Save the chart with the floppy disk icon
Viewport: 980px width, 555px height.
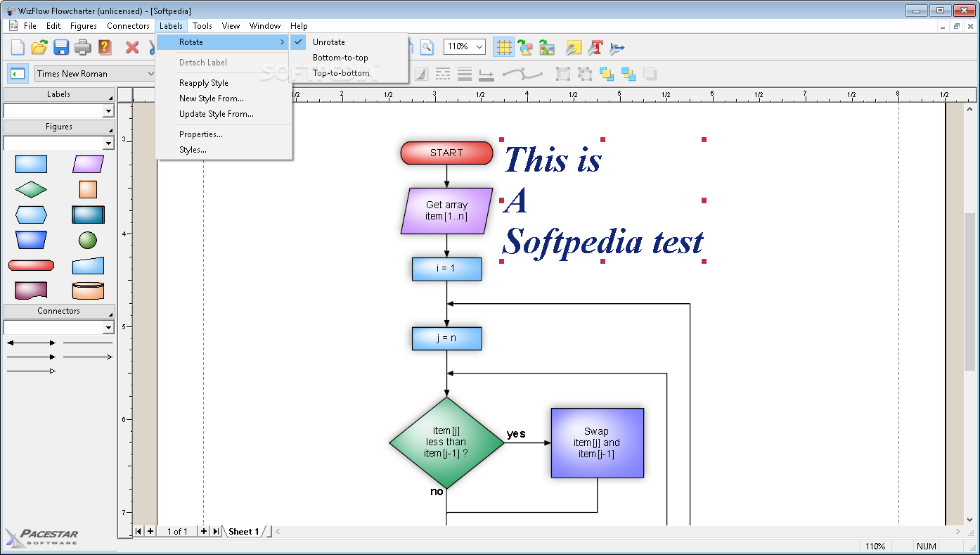point(61,48)
